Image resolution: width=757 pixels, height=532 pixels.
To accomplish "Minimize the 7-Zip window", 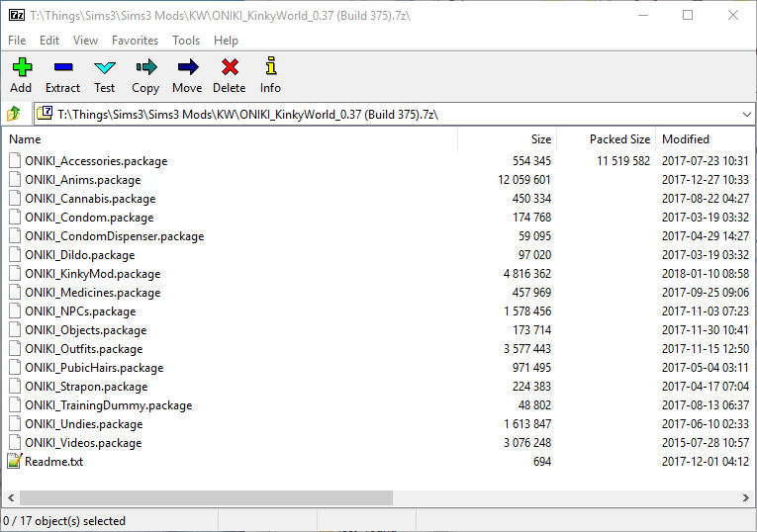I will pyautogui.click(x=643, y=15).
